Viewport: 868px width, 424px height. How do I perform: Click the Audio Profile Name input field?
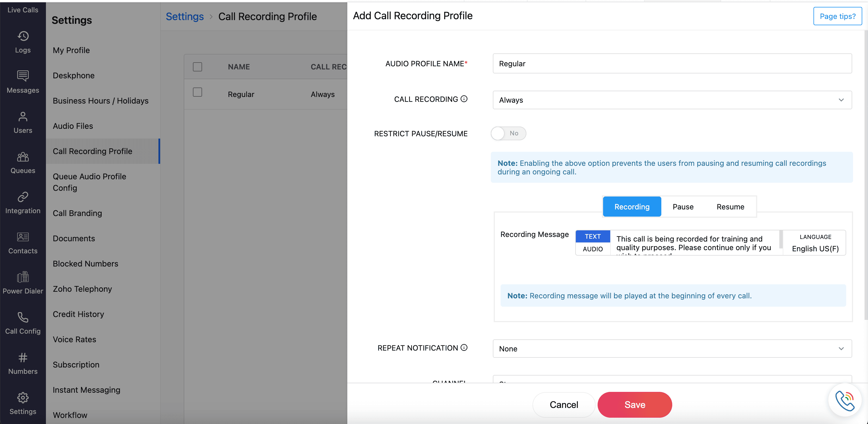tap(672, 64)
